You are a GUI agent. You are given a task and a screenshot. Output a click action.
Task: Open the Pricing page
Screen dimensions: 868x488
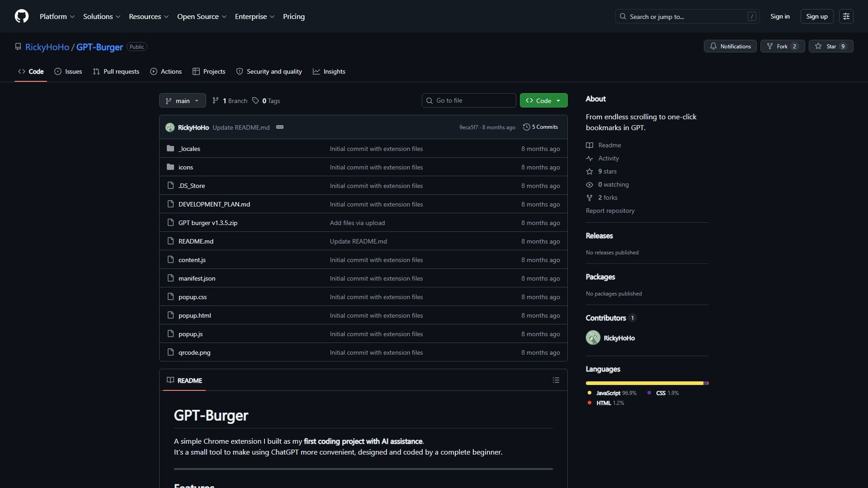[294, 16]
